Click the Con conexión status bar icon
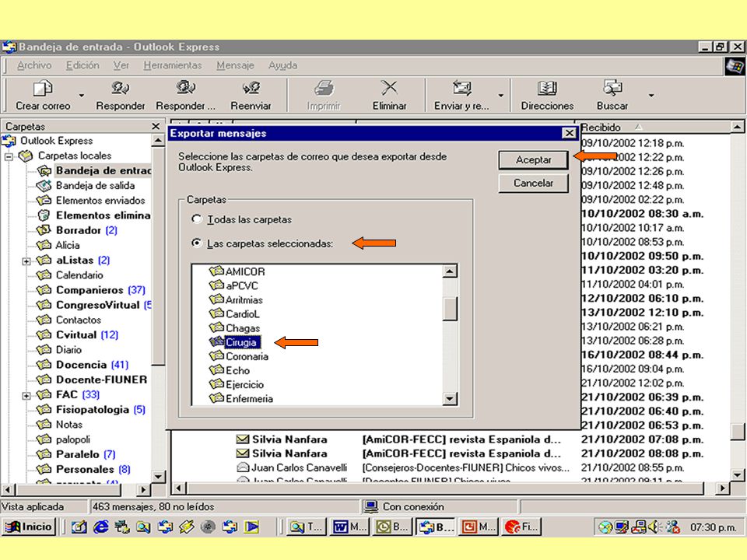Image resolution: width=747 pixels, height=560 pixels. (370, 506)
